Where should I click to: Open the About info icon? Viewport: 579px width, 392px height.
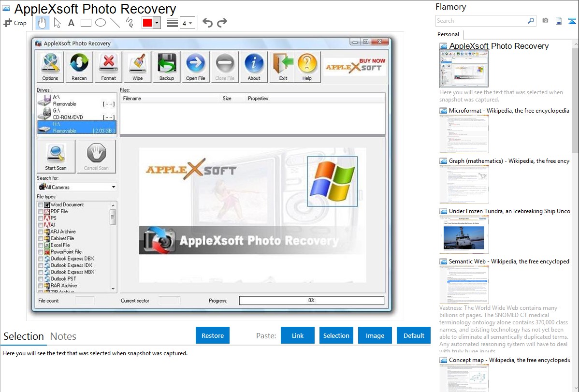[254, 67]
